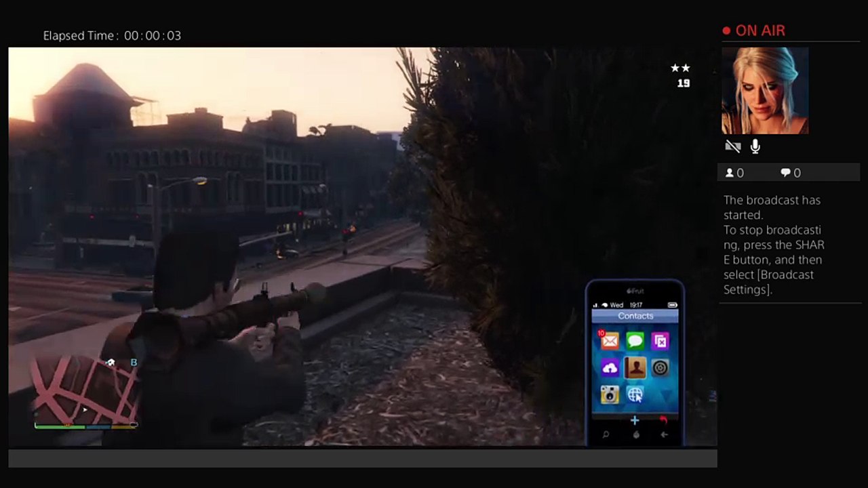This screenshot has width=868, height=488.
Task: Click the viewer comment bar below gameplay
Action: click(x=363, y=458)
